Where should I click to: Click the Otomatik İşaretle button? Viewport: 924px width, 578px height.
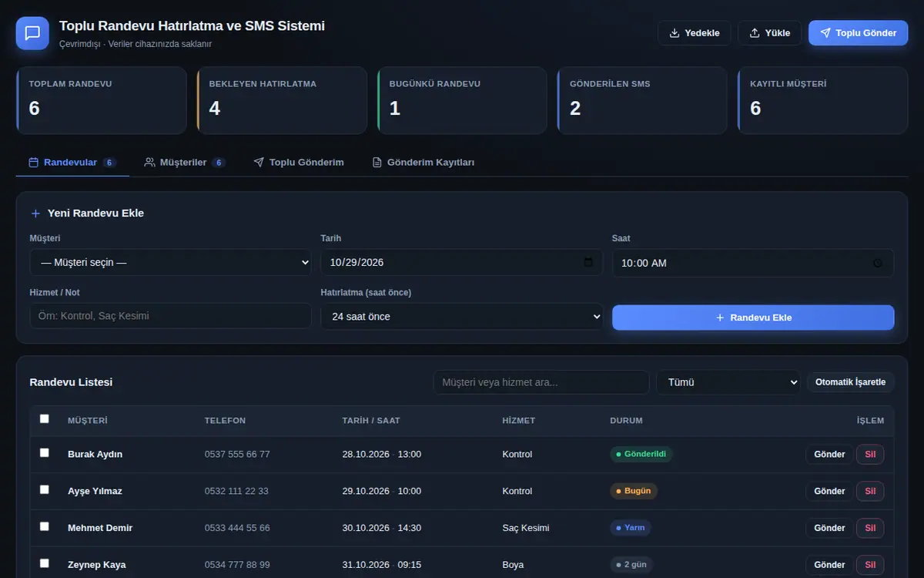[x=850, y=381]
